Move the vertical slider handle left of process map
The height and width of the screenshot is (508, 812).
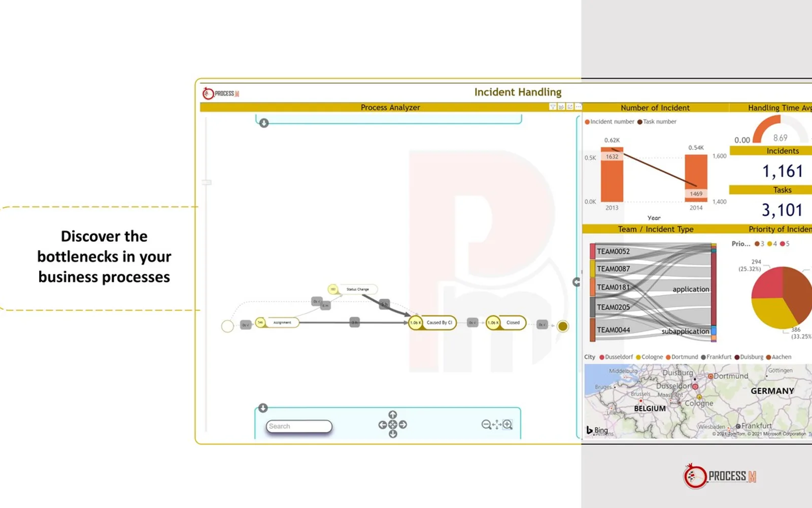point(207,182)
